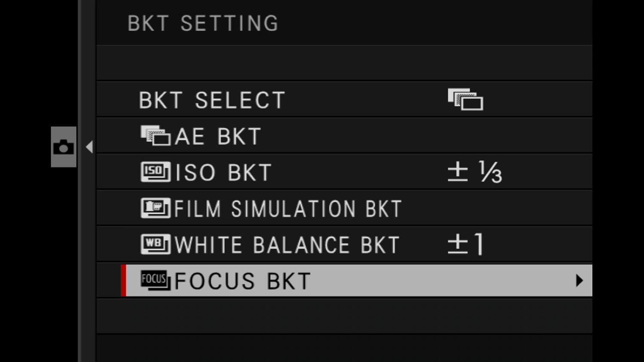The image size is (644, 362).
Task: Click the camera shooting menu tab icon
Action: [x=64, y=147]
